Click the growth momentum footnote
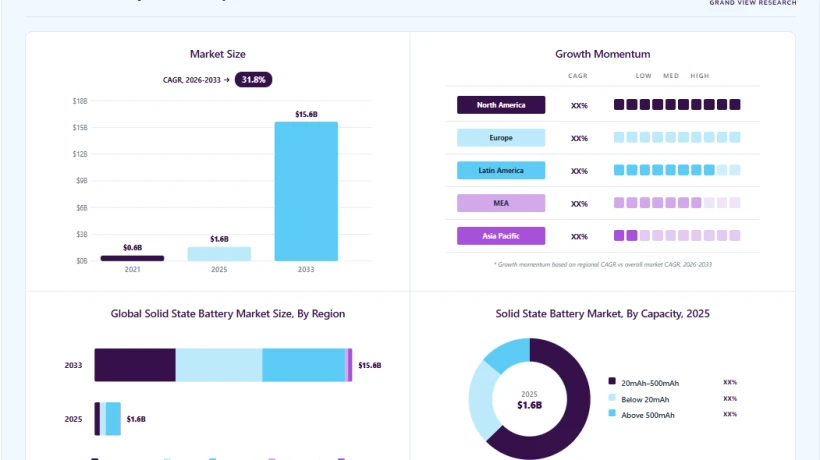Viewport: 820px width, 460px height. (x=602, y=264)
